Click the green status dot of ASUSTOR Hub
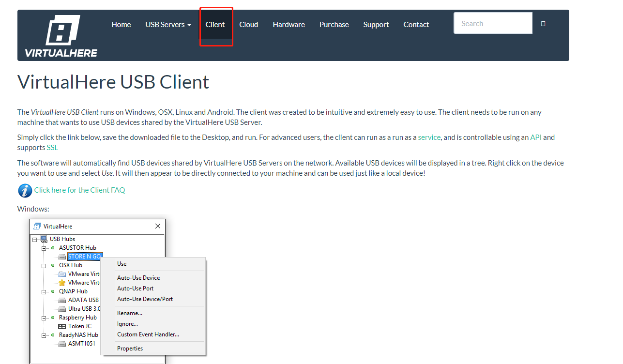The height and width of the screenshot is (364, 623). point(53,248)
